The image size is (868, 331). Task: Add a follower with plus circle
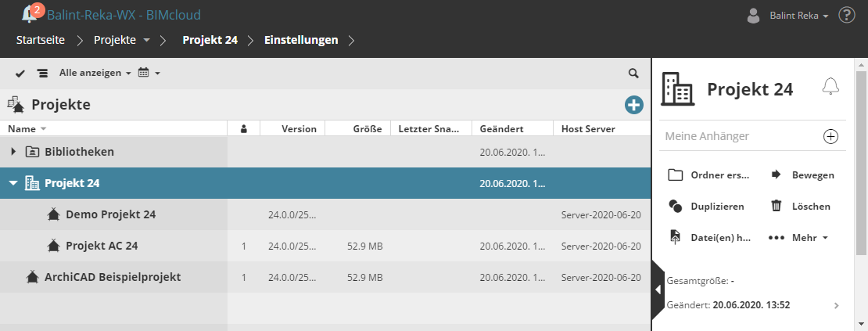830,136
